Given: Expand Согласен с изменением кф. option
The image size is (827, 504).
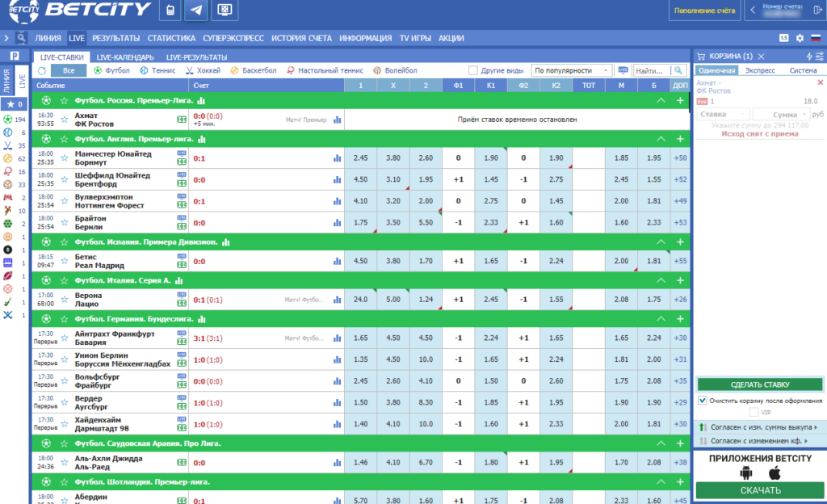Looking at the screenshot, I should (759, 441).
